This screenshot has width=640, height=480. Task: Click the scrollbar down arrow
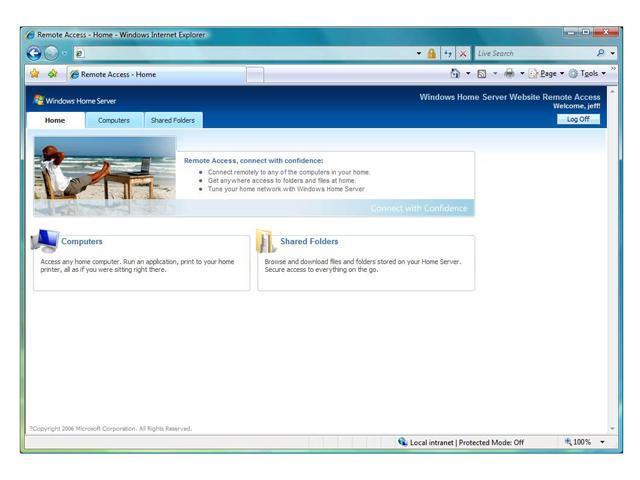(612, 429)
